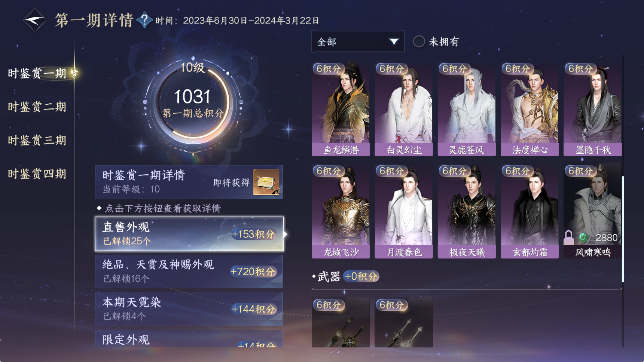Select the 极夜天曦 outfit thumbnail
This screenshot has height=362, width=644.
(467, 212)
